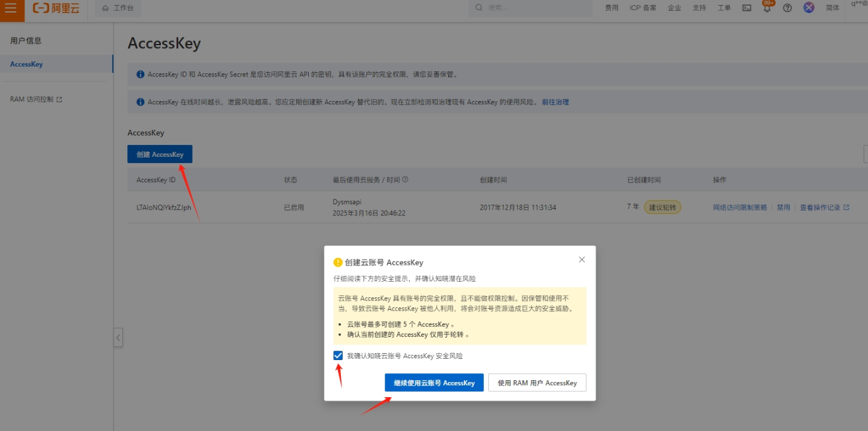Open the 费用 menu
The width and height of the screenshot is (868, 431).
[x=611, y=8]
